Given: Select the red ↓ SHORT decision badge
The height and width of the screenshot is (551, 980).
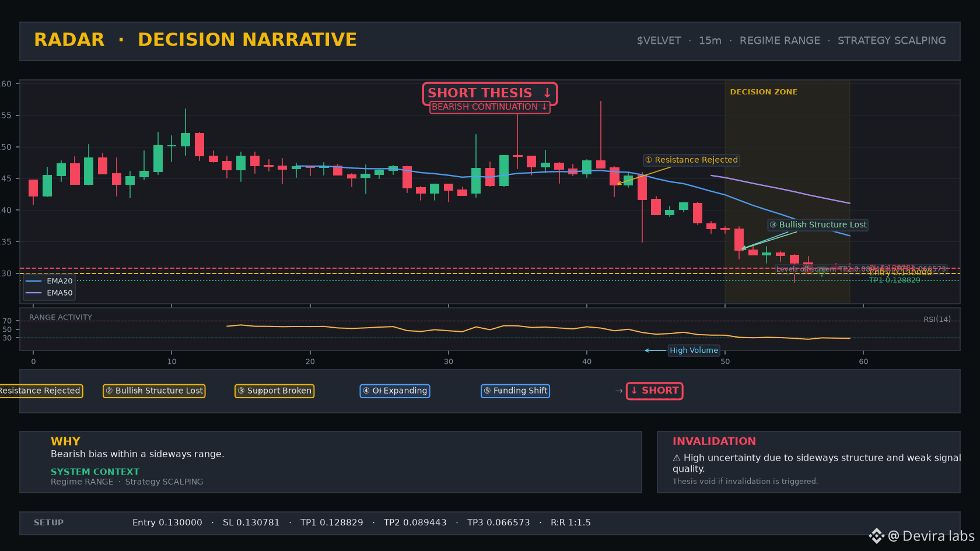Looking at the screenshot, I should 654,391.
